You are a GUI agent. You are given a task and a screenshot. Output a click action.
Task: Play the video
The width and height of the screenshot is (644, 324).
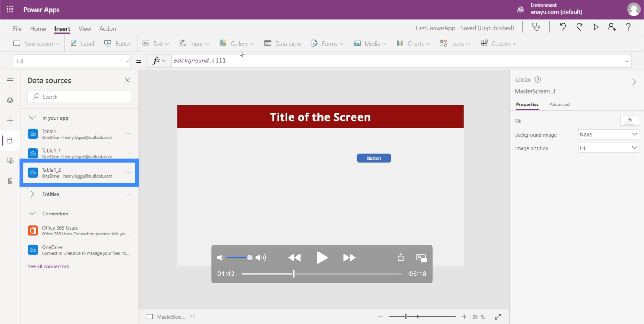[322, 258]
